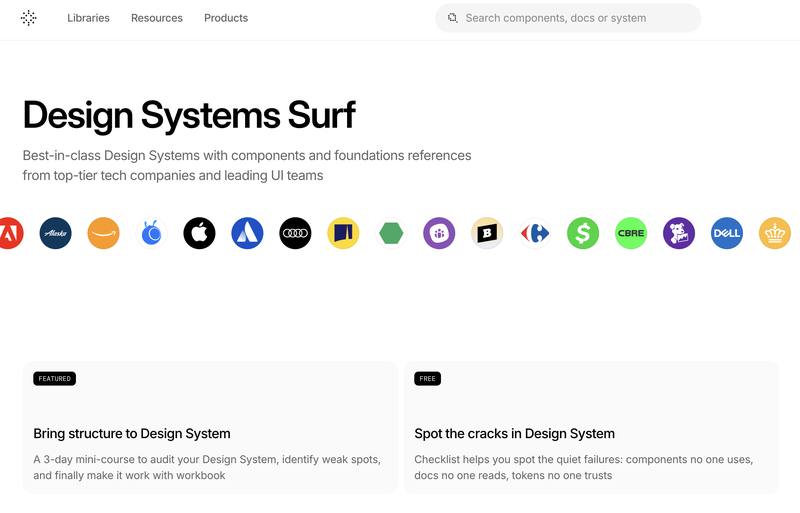Open the yellow circle navy shape logo
The image size is (800, 513).
coord(343,233)
